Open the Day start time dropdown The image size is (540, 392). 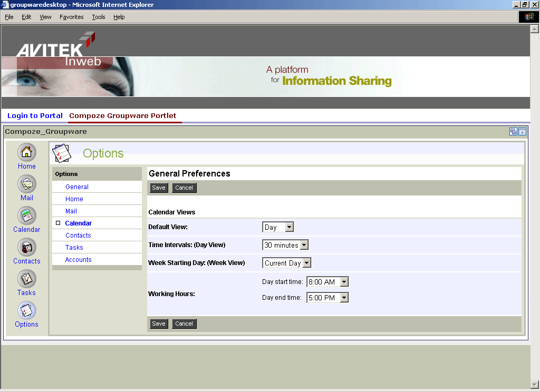[x=344, y=282]
